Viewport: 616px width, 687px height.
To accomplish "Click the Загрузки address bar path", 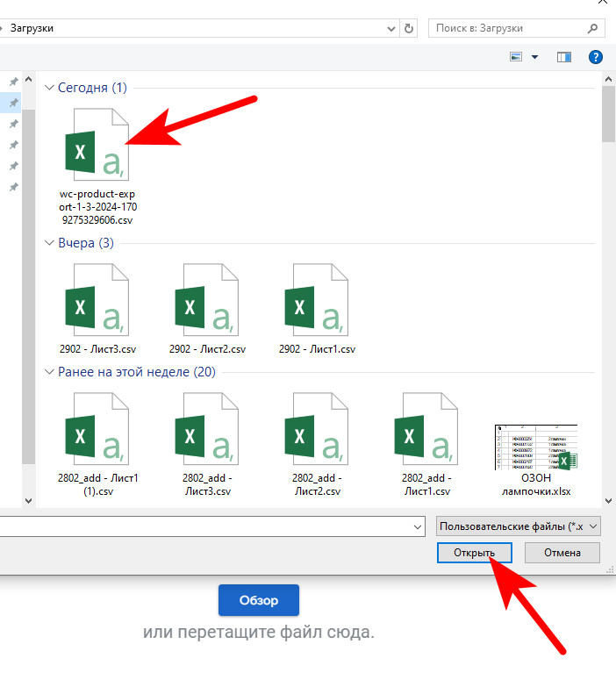I will coord(32,28).
